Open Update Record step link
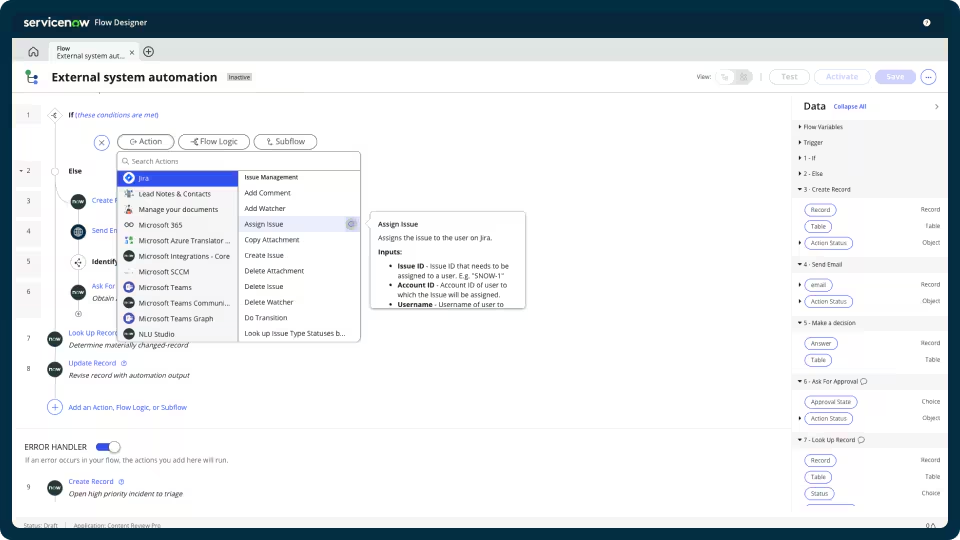The width and height of the screenshot is (960, 540). point(92,363)
